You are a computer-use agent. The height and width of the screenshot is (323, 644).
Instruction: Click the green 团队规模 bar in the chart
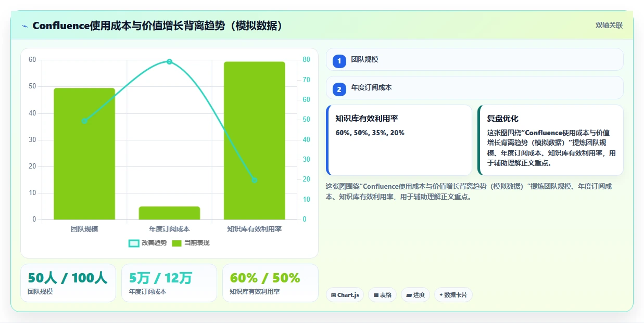point(84,154)
